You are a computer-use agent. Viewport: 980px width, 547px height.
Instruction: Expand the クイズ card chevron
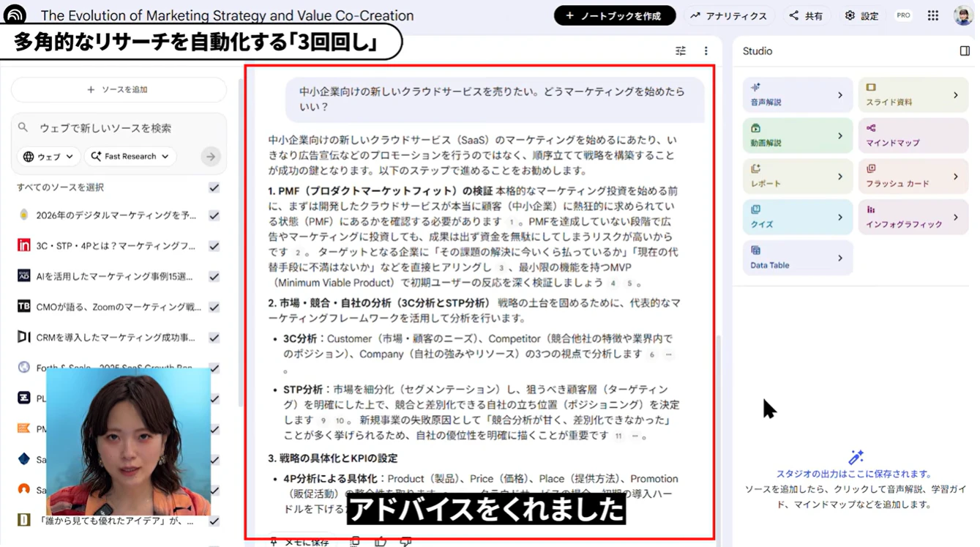[840, 217]
